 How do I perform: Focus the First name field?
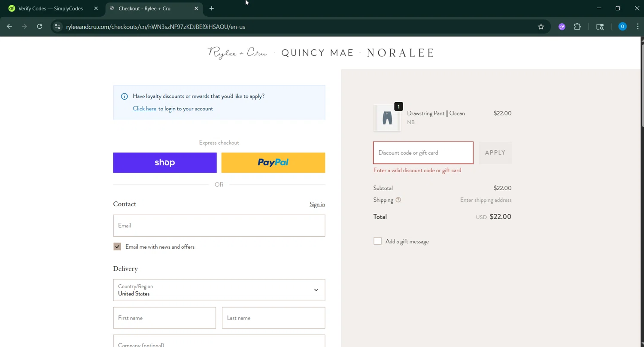[x=164, y=318]
